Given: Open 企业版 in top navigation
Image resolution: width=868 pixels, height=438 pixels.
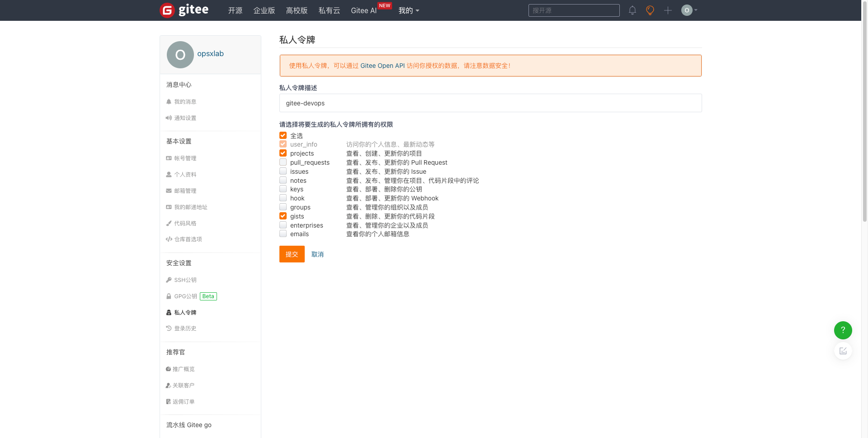Looking at the screenshot, I should click(264, 10).
